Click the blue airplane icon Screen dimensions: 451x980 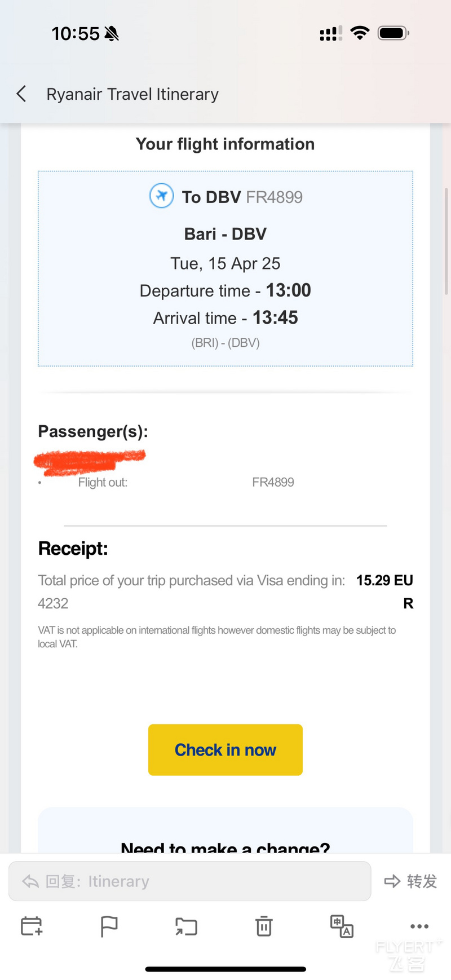pos(161,196)
